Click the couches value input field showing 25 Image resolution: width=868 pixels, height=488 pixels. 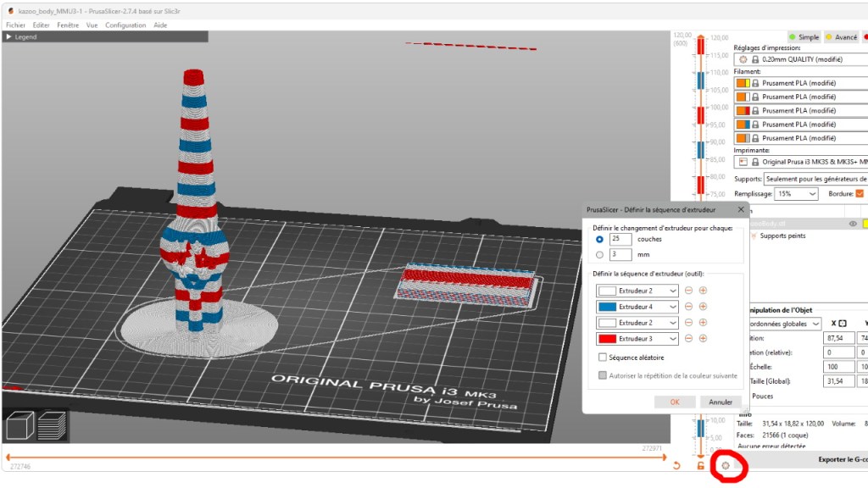tap(620, 239)
